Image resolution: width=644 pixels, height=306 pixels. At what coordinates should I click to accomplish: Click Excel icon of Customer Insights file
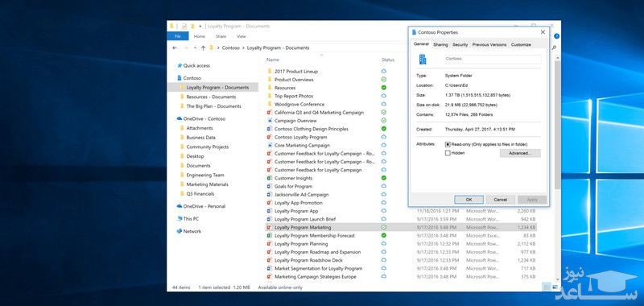point(270,178)
